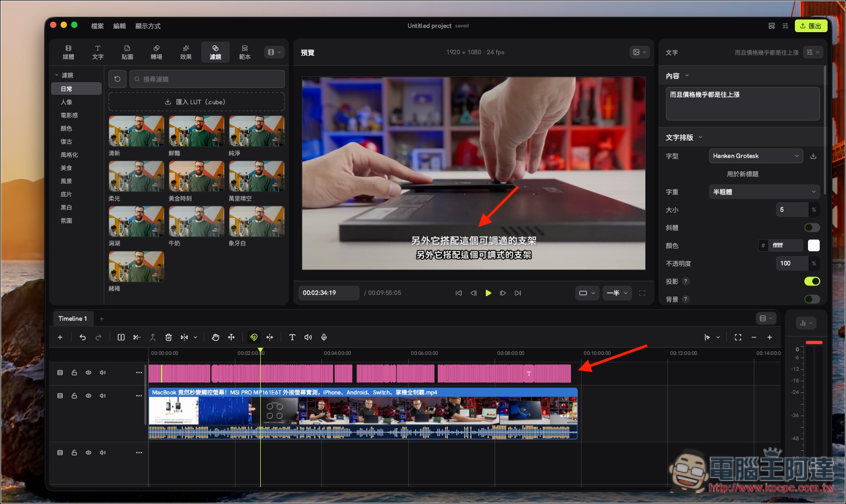This screenshot has height=504, width=846.
Task: Click the undo arrow in timeline toolbar
Action: 83,337
